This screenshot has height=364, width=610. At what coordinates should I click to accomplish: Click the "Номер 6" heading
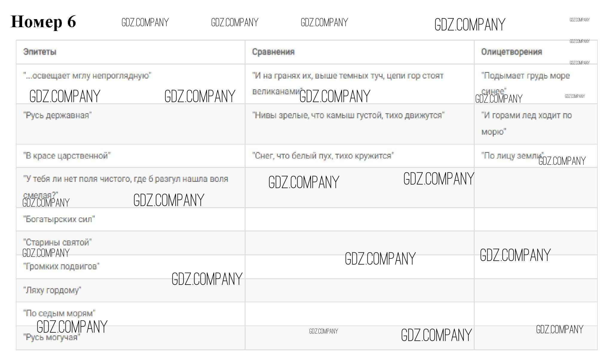(x=43, y=22)
